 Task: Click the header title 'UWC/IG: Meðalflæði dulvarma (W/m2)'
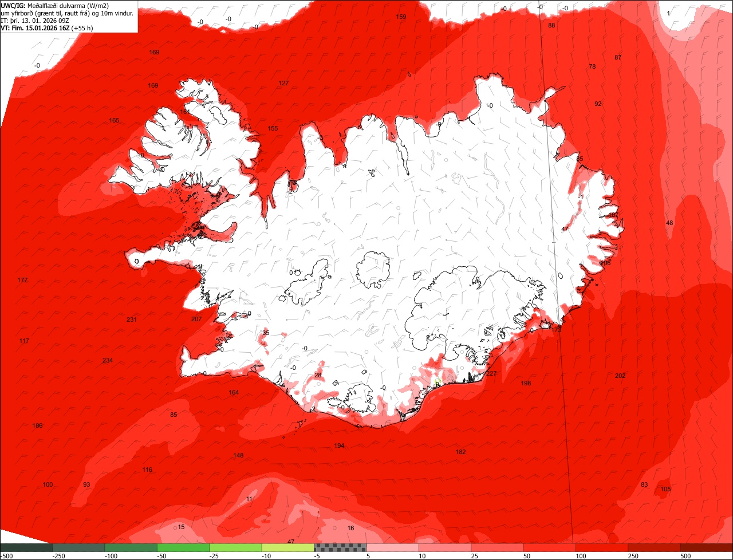(55, 5)
